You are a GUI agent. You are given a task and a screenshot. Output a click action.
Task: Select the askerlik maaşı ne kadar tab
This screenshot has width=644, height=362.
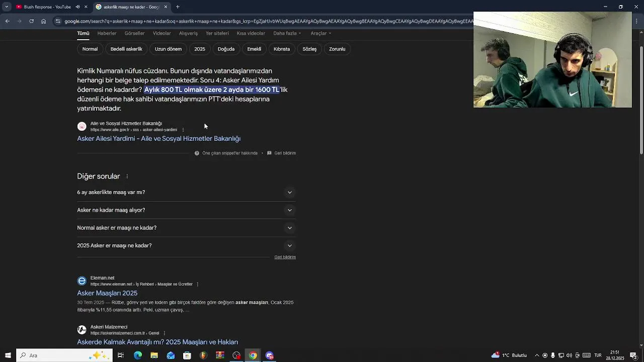(131, 7)
